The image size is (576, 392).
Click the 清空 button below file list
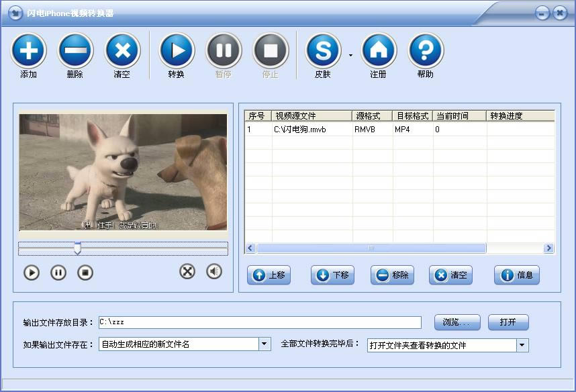[x=450, y=275]
